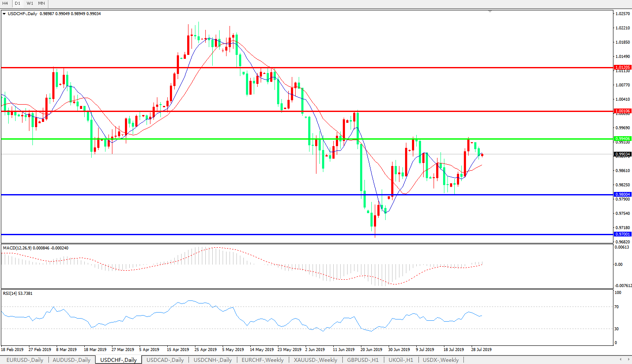Go to the USDX Weekly tab
This screenshot has width=632, height=364.
[x=440, y=360]
